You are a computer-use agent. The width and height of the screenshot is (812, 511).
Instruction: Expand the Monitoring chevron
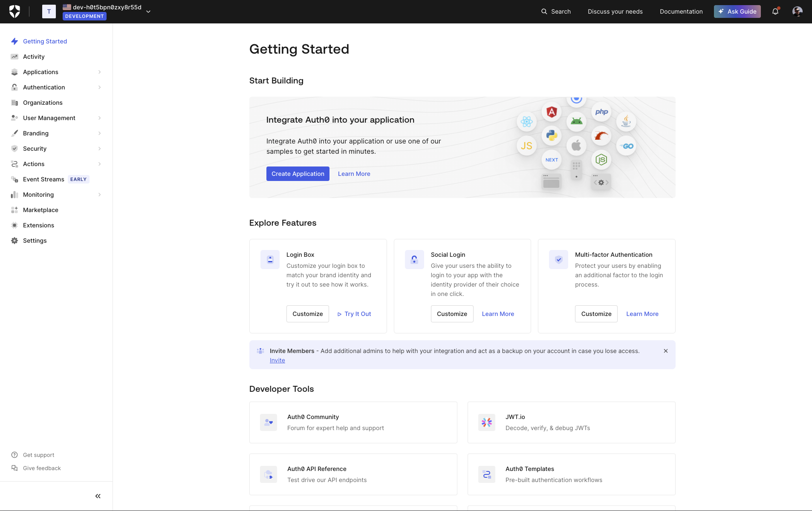click(99, 195)
